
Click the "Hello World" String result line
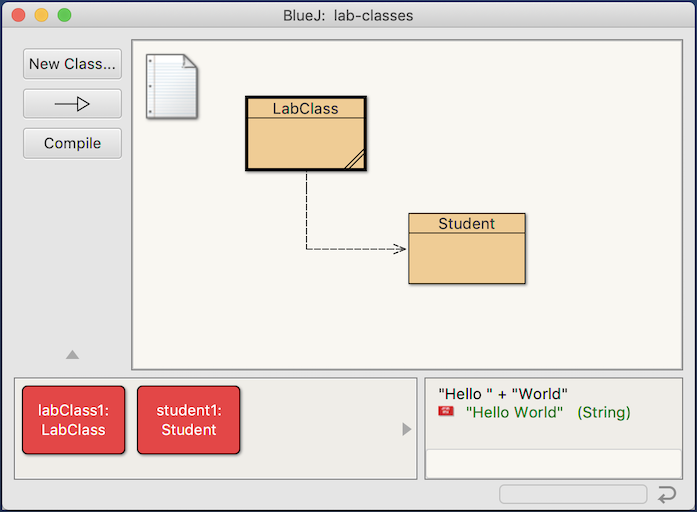(548, 412)
